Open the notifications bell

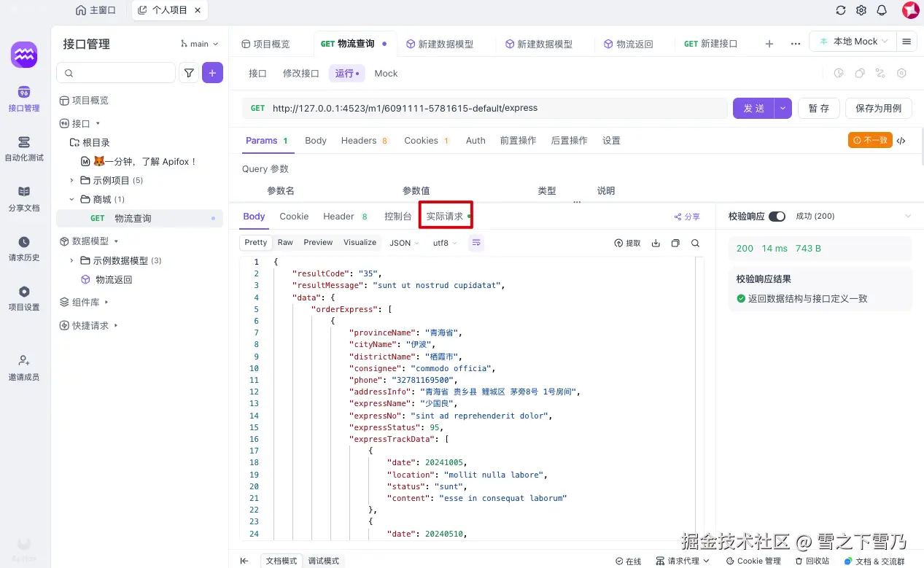coord(882,10)
